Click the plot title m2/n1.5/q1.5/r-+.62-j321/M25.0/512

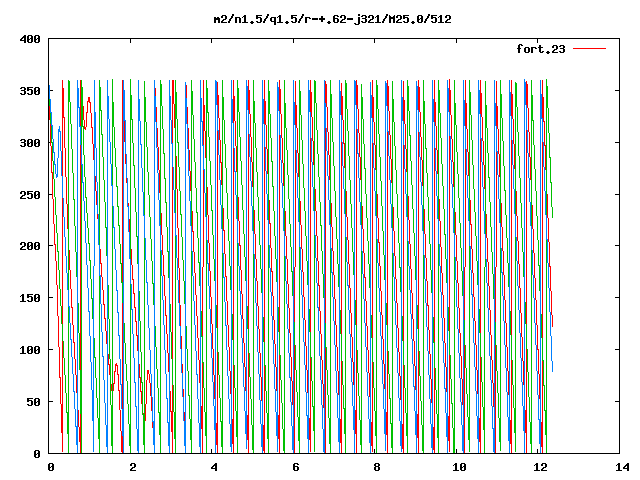[332, 19]
